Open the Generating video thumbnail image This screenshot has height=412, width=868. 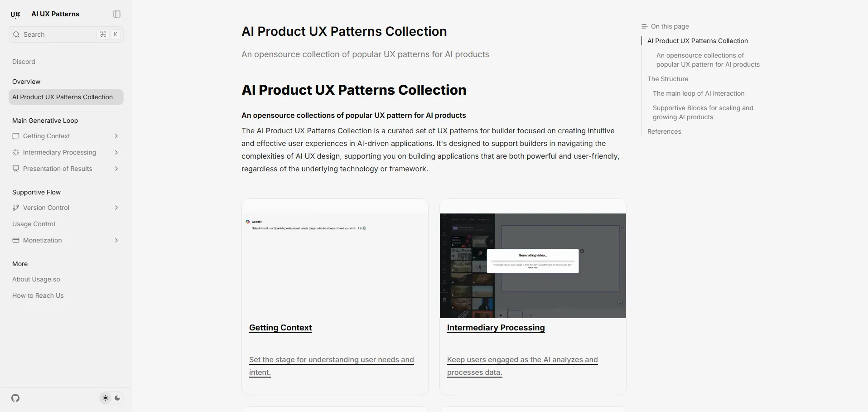click(x=533, y=266)
